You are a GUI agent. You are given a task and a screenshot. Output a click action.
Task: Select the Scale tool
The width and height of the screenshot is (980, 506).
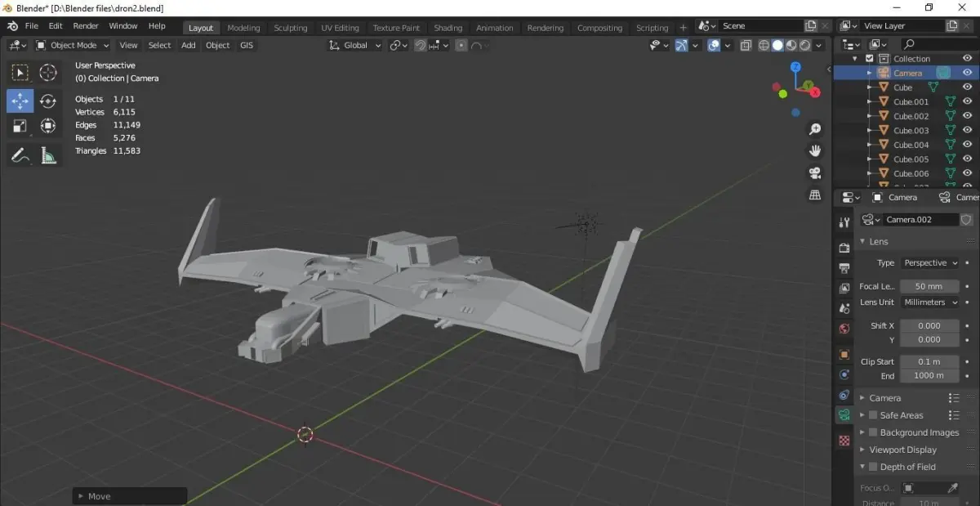pos(20,126)
